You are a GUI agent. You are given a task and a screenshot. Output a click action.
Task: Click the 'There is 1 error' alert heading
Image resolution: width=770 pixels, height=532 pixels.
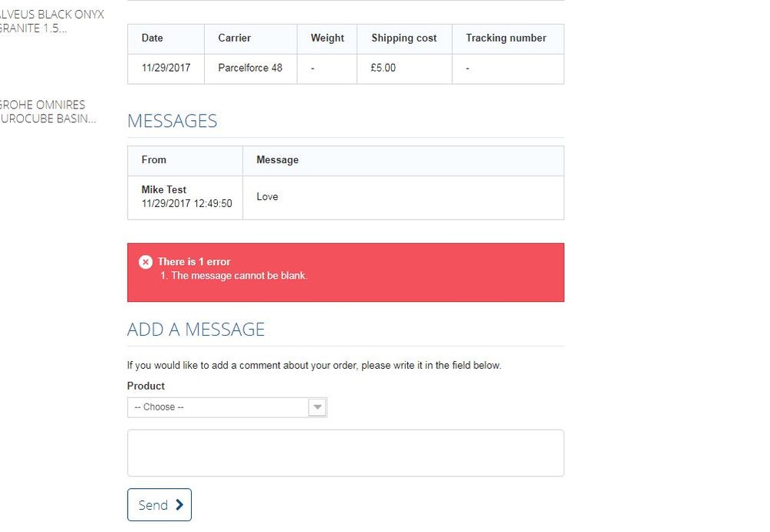(194, 262)
